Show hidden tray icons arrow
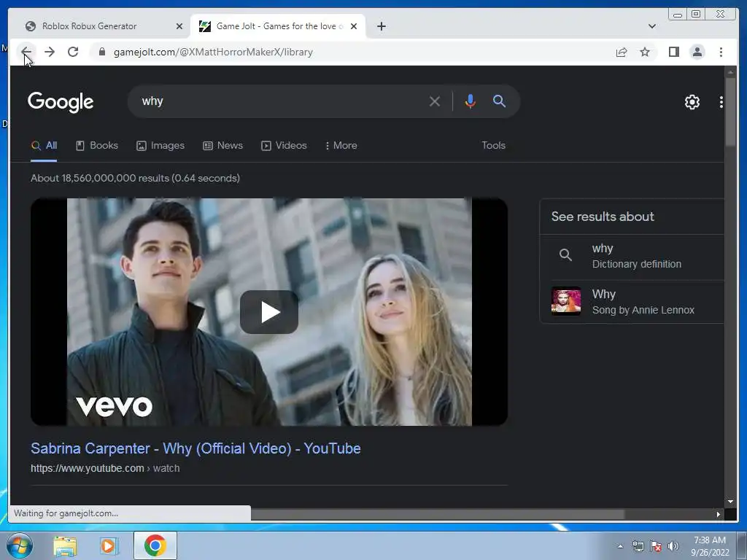This screenshot has width=747, height=560. pyautogui.click(x=620, y=546)
